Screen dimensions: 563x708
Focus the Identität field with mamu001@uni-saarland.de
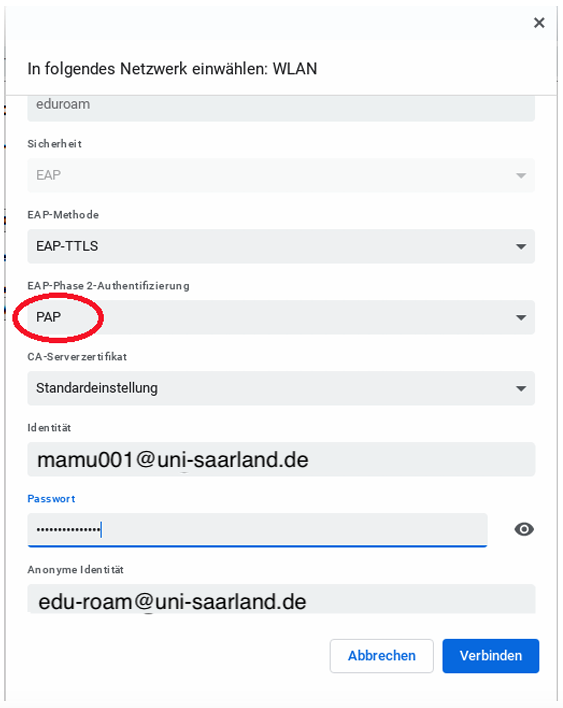pyautogui.click(x=281, y=459)
